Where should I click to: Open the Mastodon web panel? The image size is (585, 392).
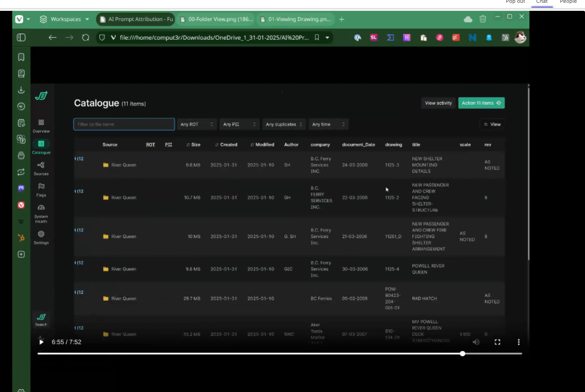point(21,188)
